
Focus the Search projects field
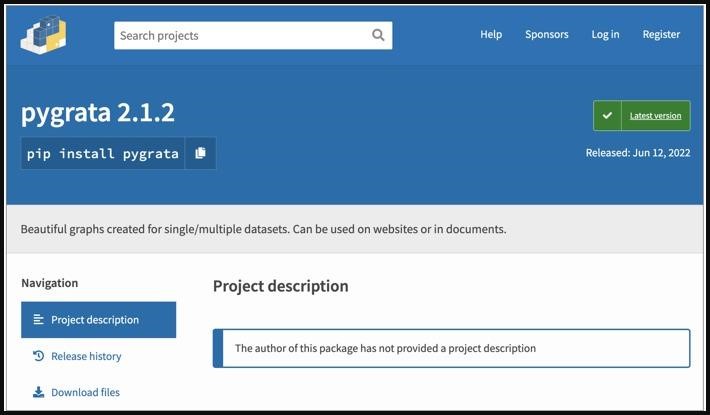tap(240, 35)
